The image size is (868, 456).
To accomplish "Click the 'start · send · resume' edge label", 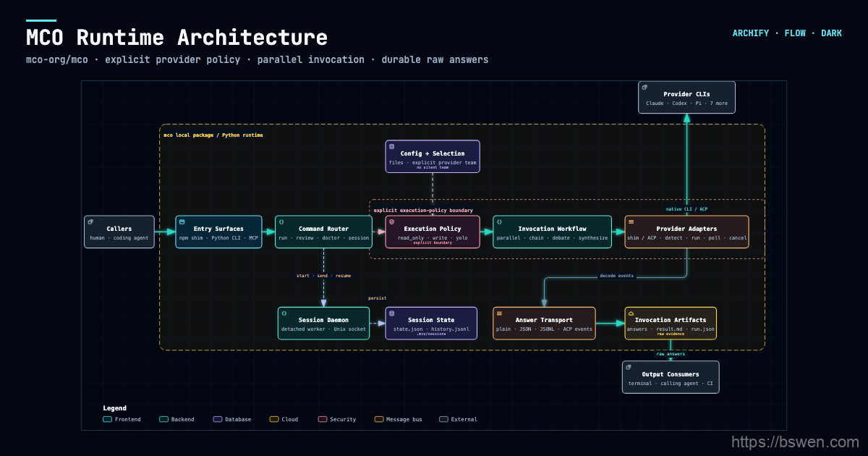I will pos(323,276).
